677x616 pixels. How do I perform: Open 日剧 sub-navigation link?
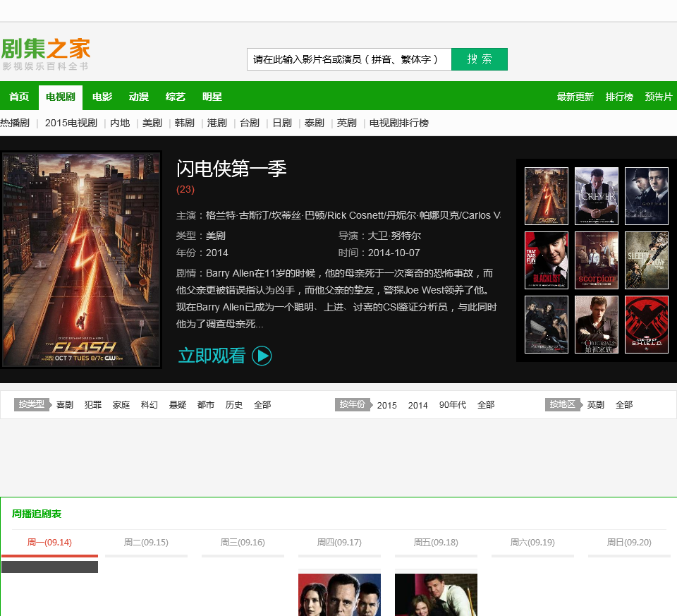pyautogui.click(x=282, y=123)
